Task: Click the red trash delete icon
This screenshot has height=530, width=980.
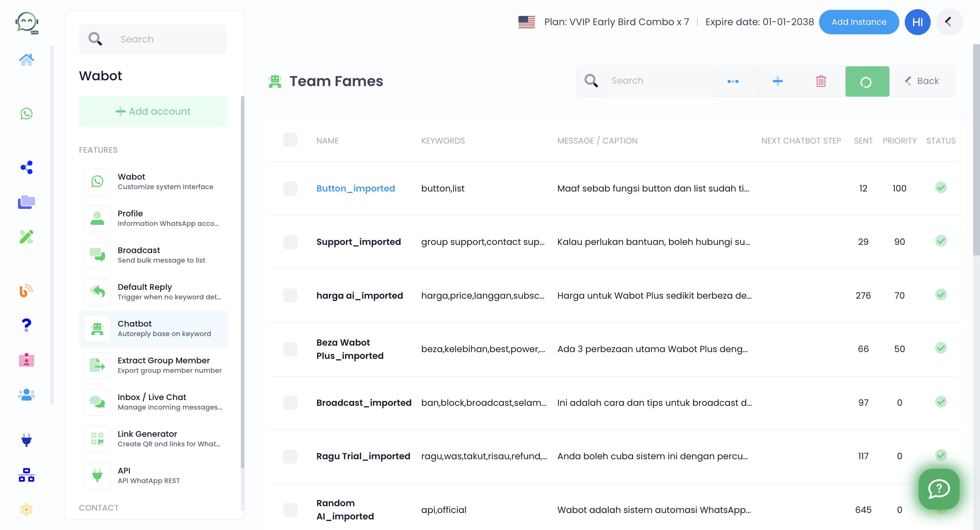Action: (x=821, y=81)
